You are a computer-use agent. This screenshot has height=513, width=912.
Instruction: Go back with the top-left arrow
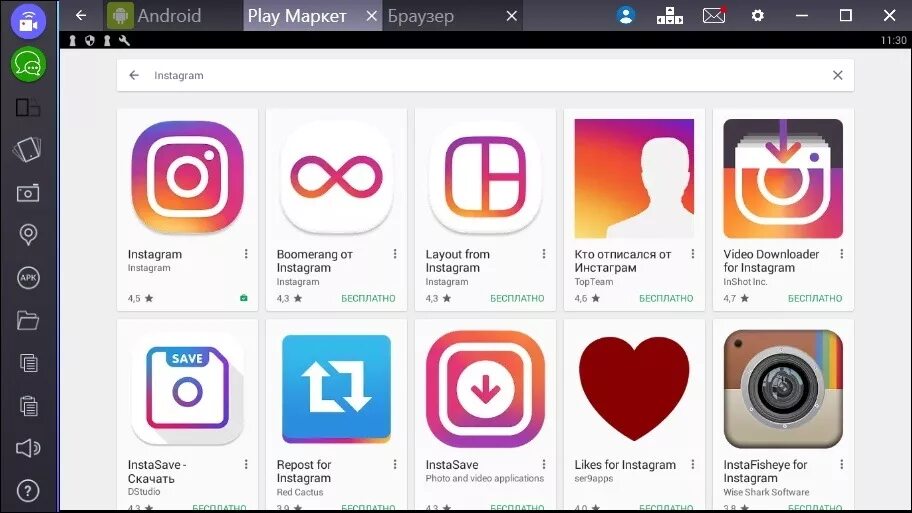81,16
